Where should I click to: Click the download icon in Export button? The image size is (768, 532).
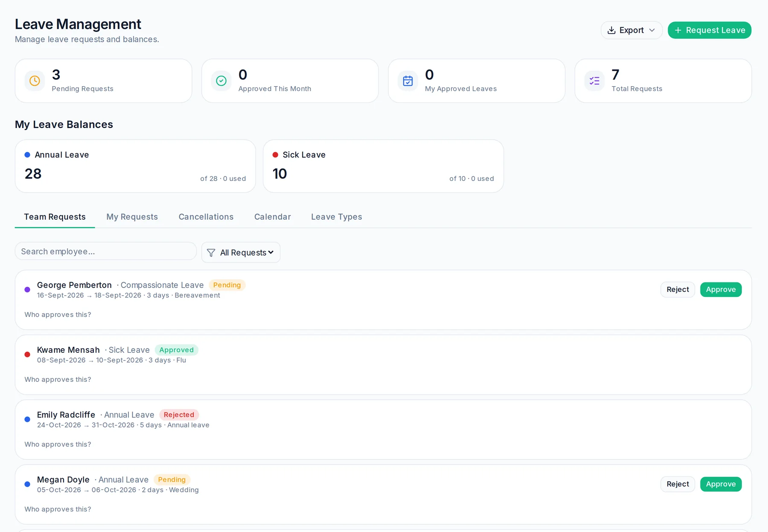pos(611,30)
